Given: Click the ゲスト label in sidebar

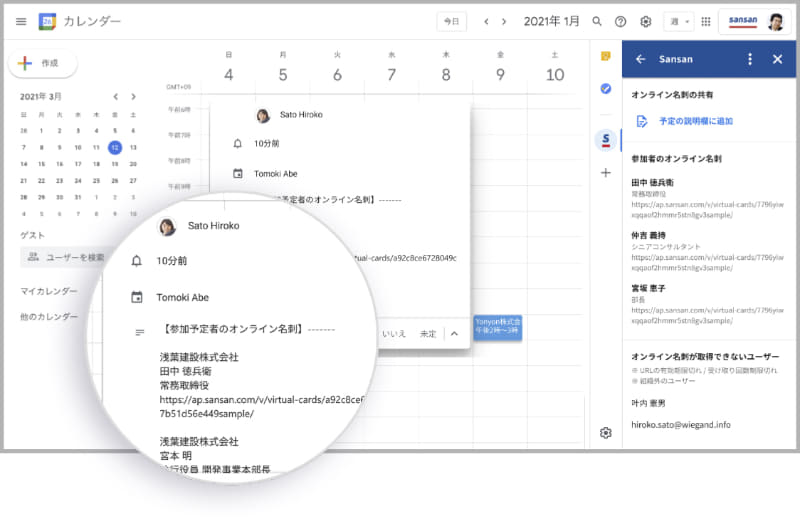Looking at the screenshot, I should [x=32, y=235].
